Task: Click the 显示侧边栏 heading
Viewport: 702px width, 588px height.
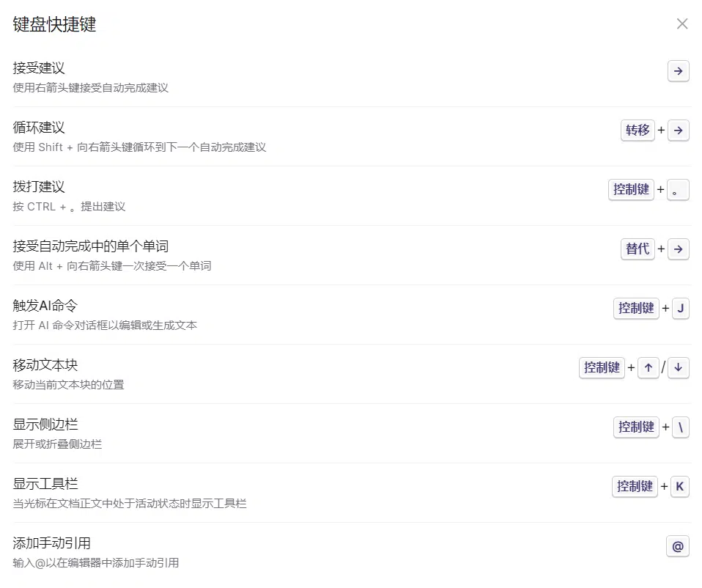Action: coord(45,425)
